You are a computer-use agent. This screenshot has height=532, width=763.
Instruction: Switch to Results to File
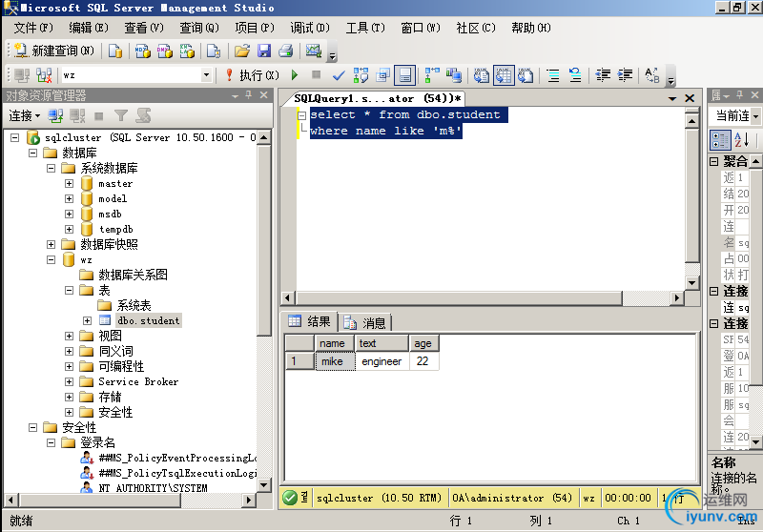[526, 75]
